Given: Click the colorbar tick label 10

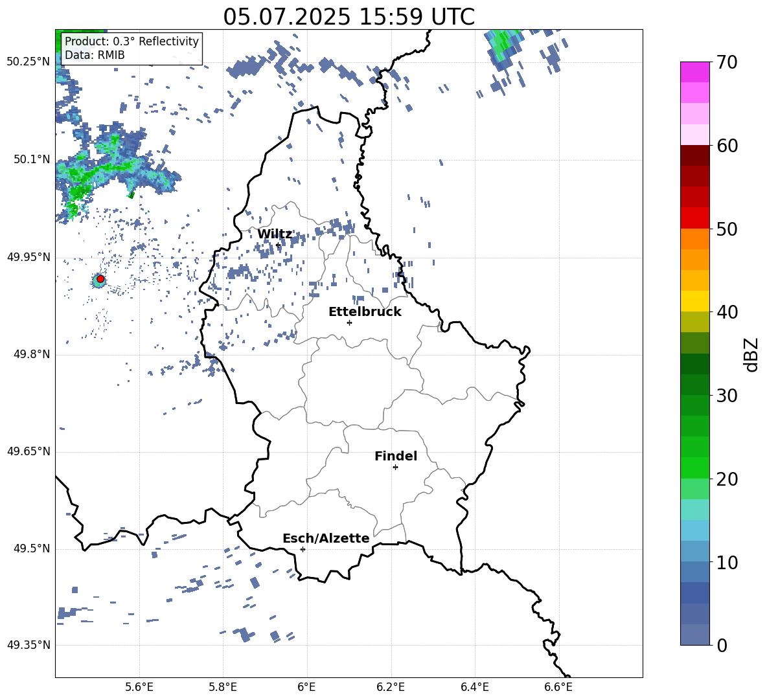Looking at the screenshot, I should pyautogui.click(x=727, y=562).
